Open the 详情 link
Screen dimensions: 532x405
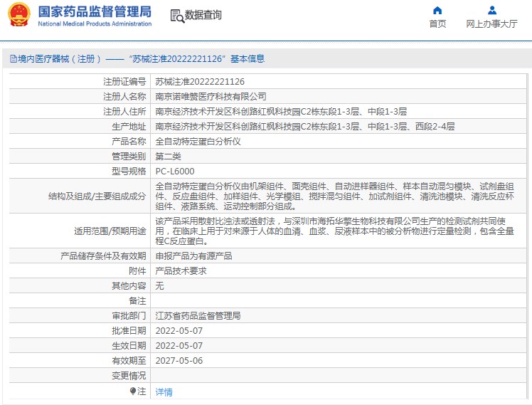tap(164, 392)
